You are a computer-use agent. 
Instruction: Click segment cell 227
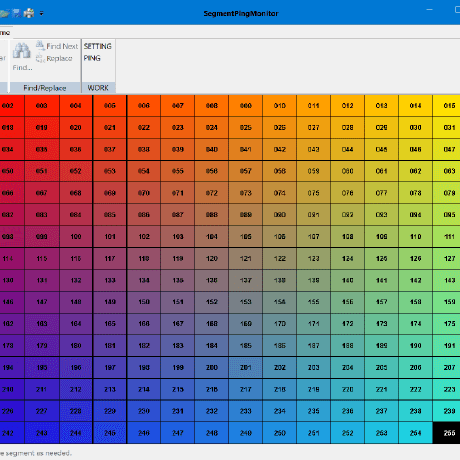pos(42,411)
